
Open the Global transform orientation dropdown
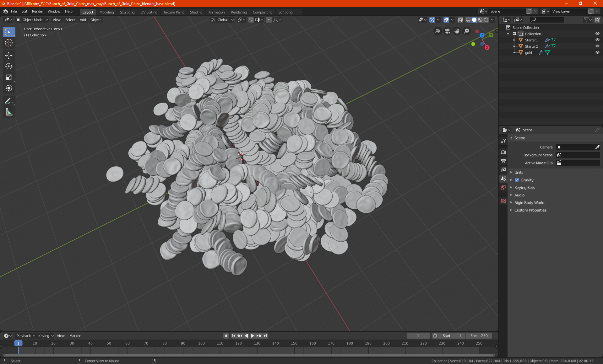[x=222, y=20]
